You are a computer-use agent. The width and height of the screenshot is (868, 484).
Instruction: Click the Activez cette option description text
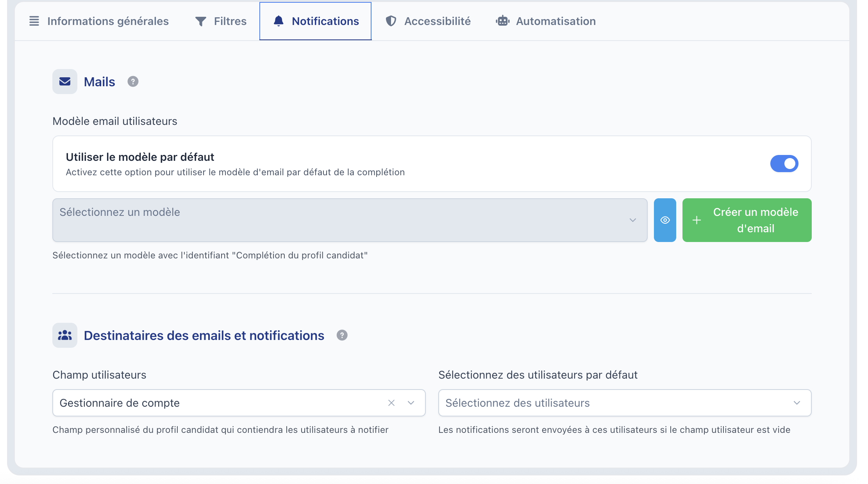(x=235, y=172)
